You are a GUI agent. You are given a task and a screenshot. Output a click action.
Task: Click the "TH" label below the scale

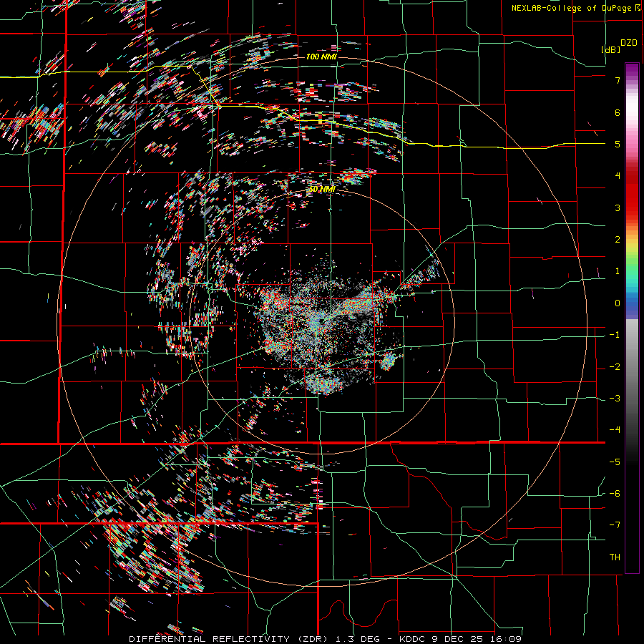615,557
